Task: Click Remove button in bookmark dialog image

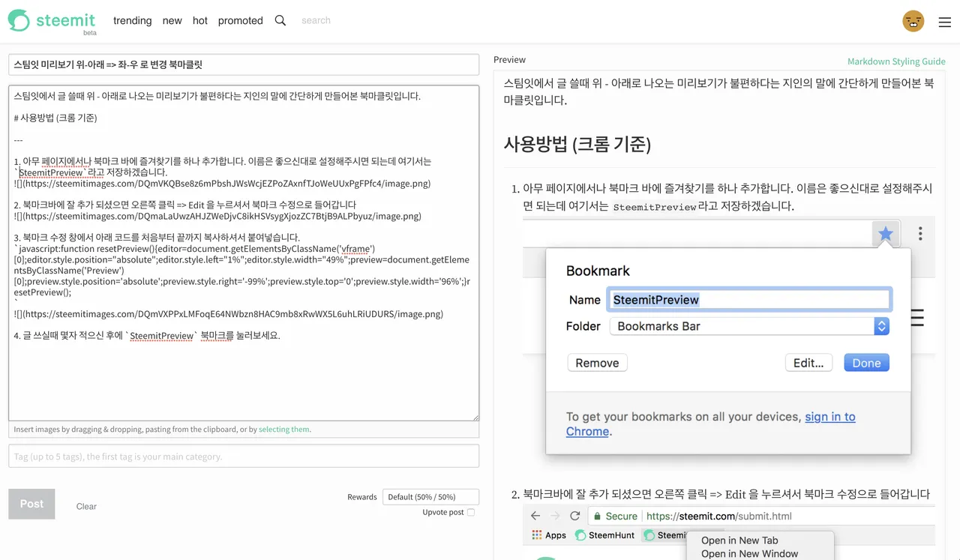Action: pyautogui.click(x=597, y=363)
